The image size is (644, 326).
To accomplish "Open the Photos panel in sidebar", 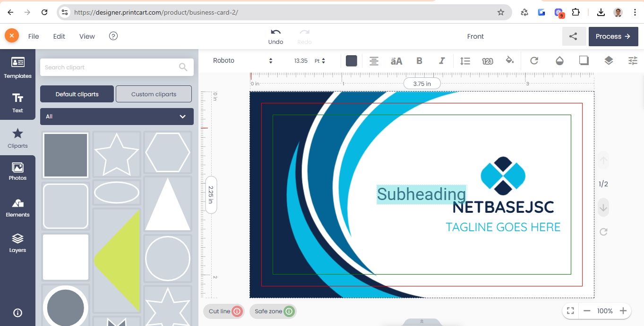I will pyautogui.click(x=17, y=172).
